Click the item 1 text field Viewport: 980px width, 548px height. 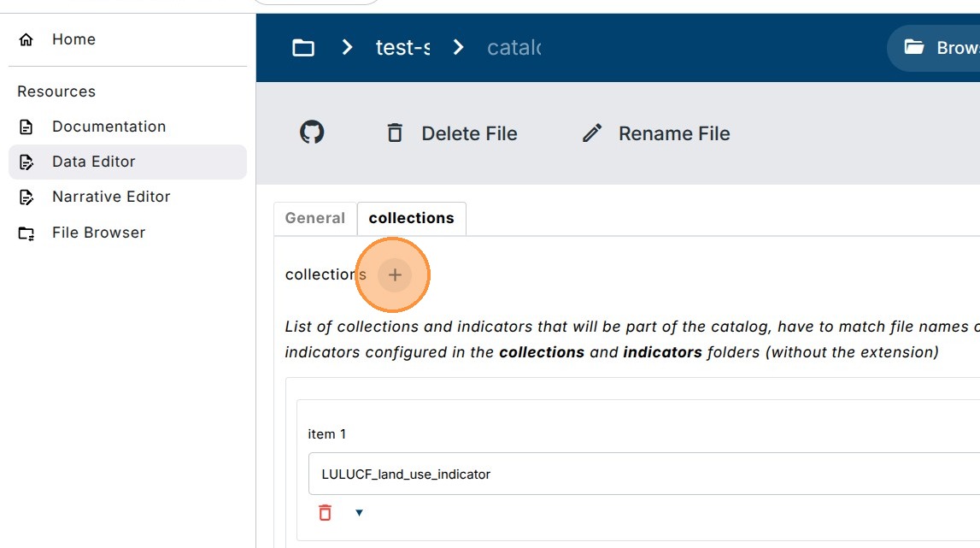[641, 474]
